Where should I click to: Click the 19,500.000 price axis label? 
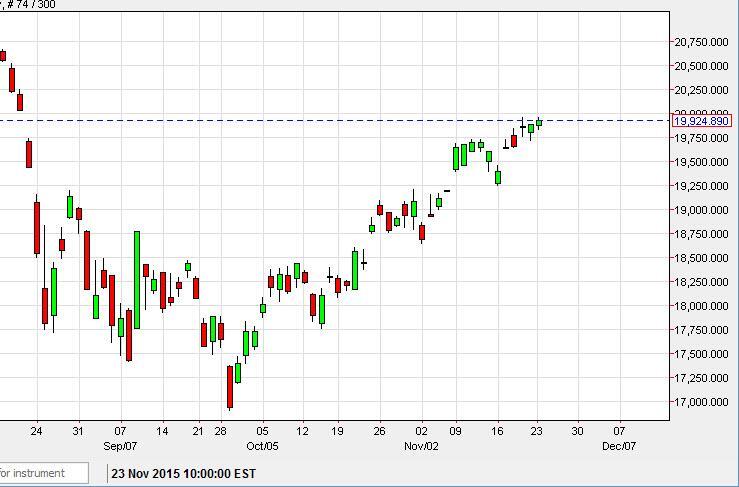700,162
